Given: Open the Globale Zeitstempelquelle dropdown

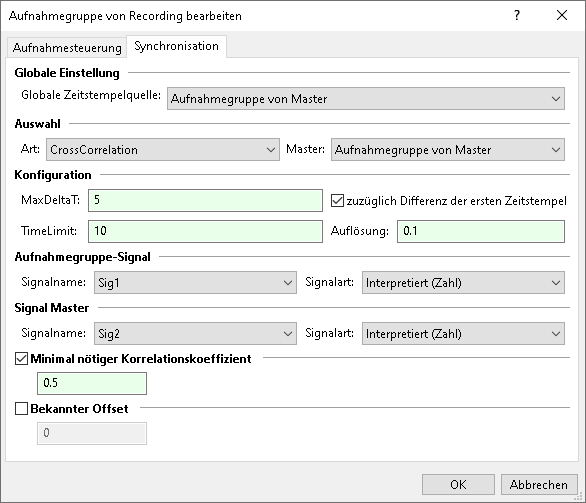Looking at the screenshot, I should coord(366,99).
